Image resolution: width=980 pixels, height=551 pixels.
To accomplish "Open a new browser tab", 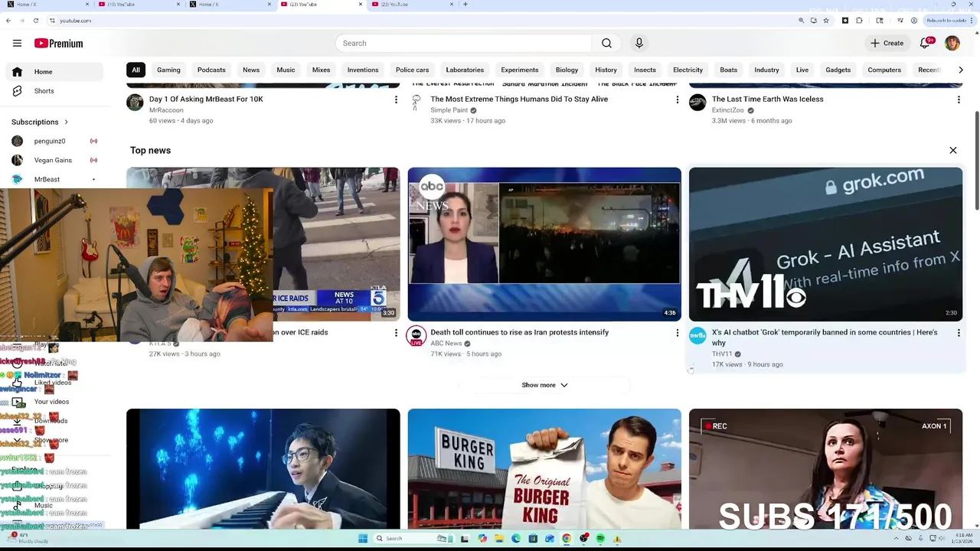I will pos(465,5).
